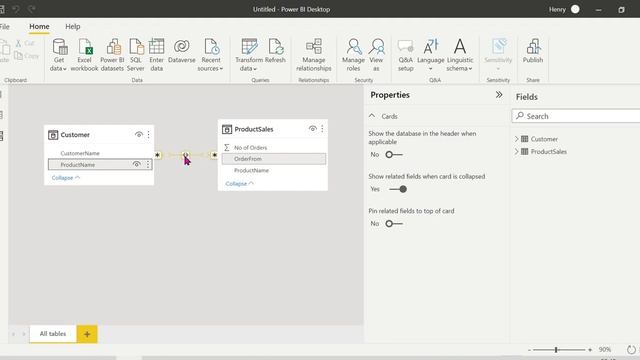Open Q&A setup
Viewport: 640px width, 360px height.
coord(405,55)
